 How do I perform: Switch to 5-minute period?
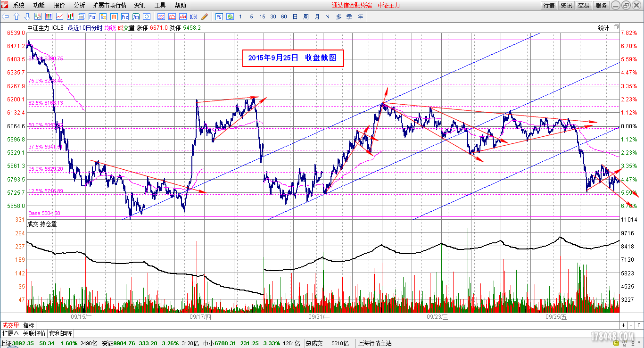(x=251, y=17)
